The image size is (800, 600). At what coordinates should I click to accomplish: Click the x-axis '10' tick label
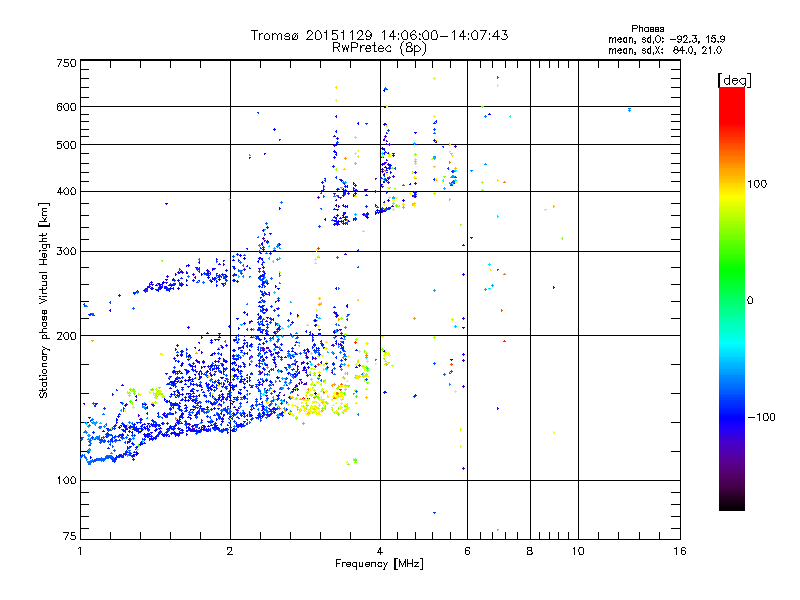pyautogui.click(x=578, y=551)
